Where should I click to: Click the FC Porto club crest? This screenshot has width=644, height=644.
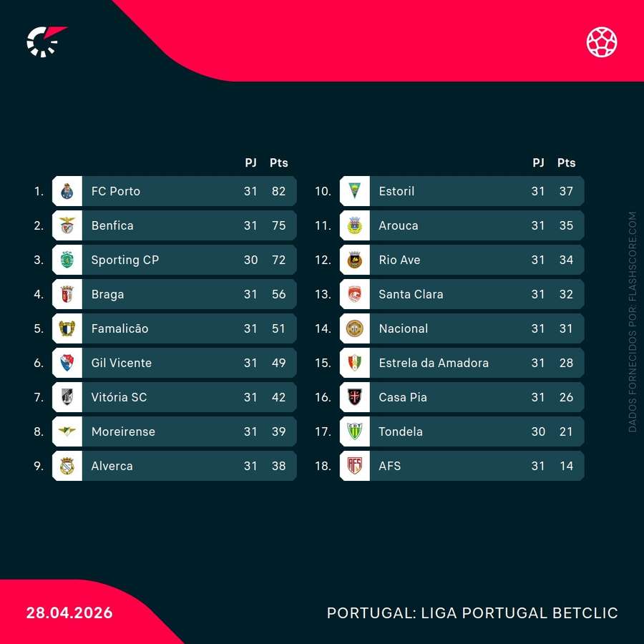point(67,191)
